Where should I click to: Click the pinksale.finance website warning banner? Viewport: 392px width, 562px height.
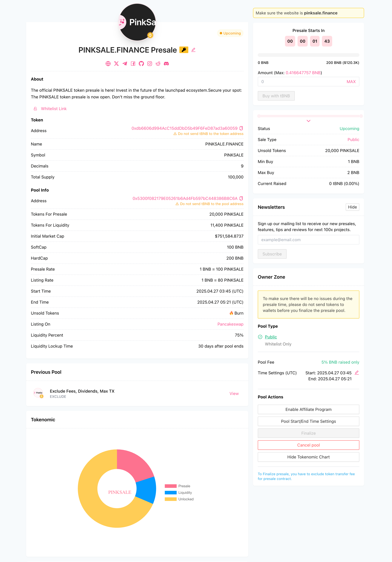[x=308, y=13]
